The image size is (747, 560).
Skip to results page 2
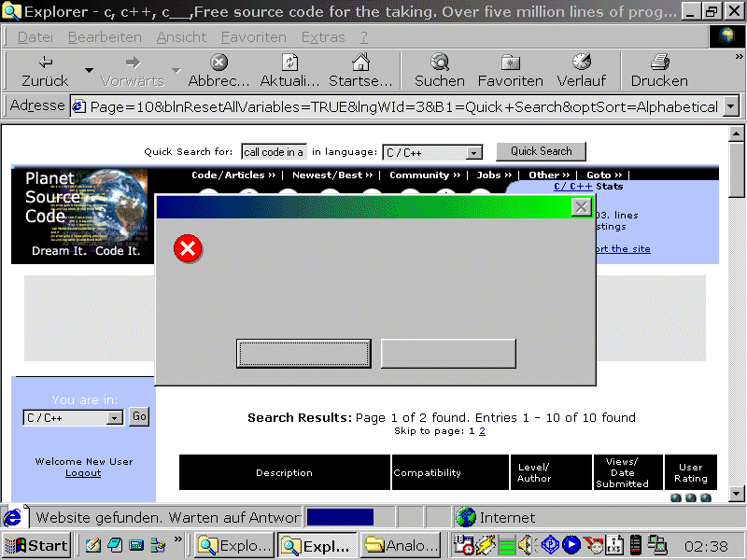coord(482,431)
